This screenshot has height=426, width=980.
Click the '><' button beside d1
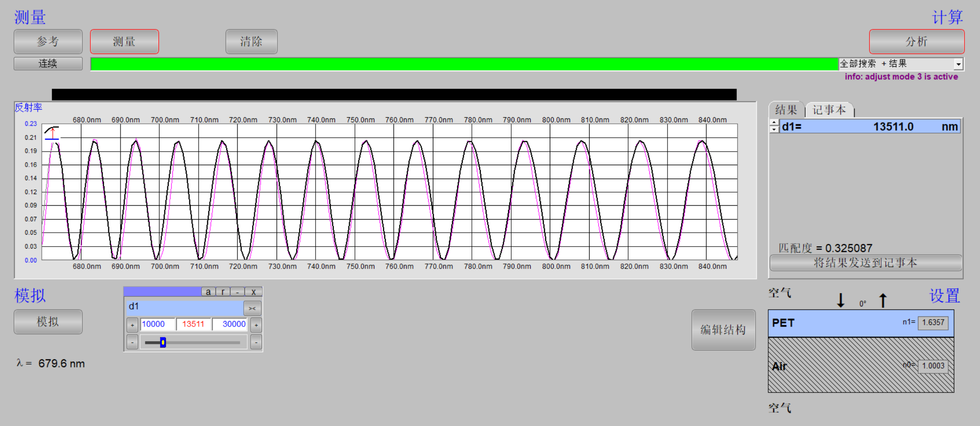click(252, 308)
